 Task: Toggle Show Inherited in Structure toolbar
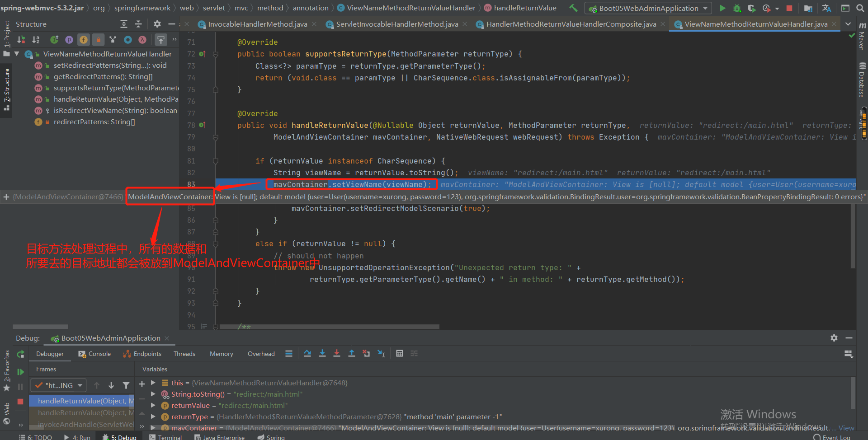[54, 40]
